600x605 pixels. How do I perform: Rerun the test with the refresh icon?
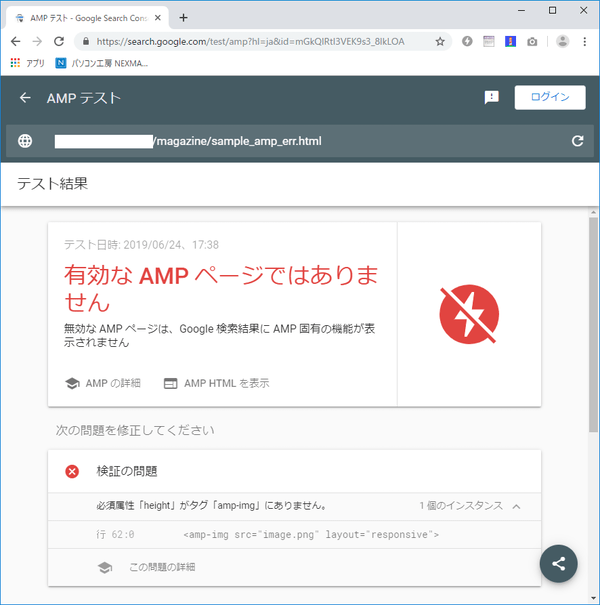(x=577, y=141)
